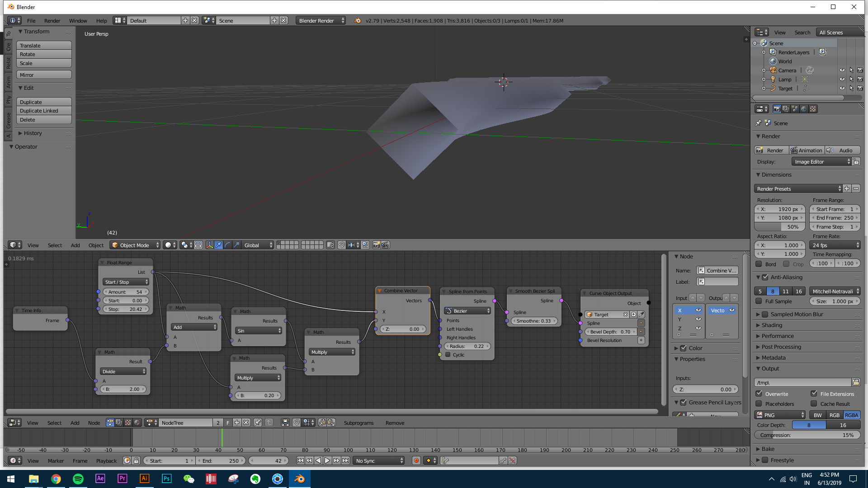Toggle the Anti-Aliasing checkbox
This screenshot has width=868, height=488.
point(765,277)
